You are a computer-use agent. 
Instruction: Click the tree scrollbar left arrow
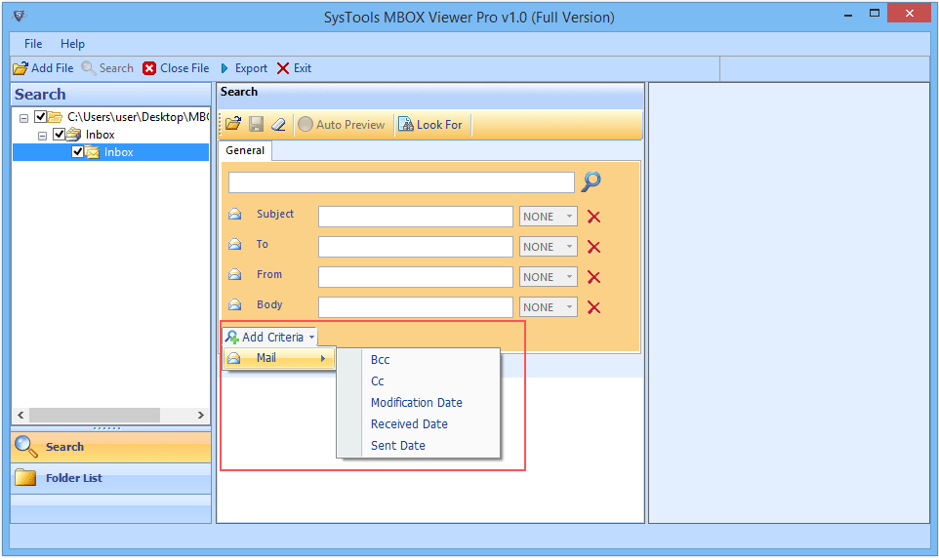(x=20, y=416)
